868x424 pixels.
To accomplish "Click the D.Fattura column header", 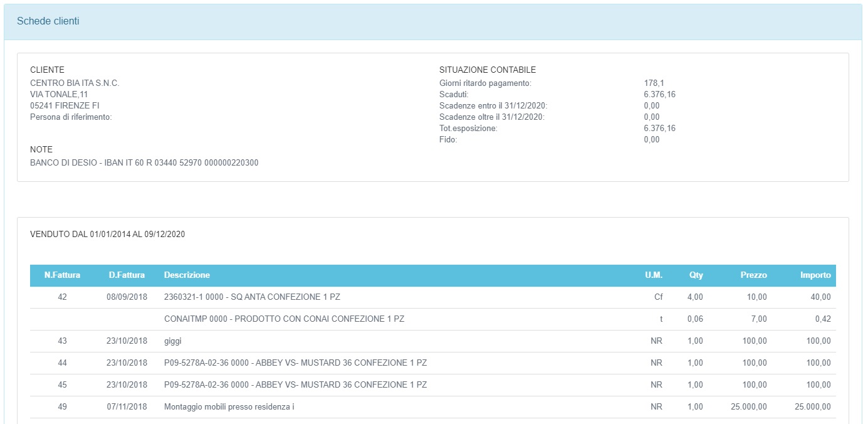I will (127, 275).
